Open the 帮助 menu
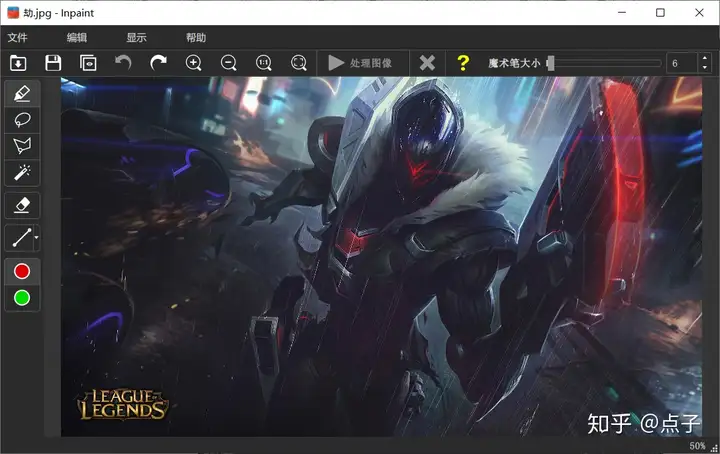Screen dimensions: 720x454 [x=196, y=38]
